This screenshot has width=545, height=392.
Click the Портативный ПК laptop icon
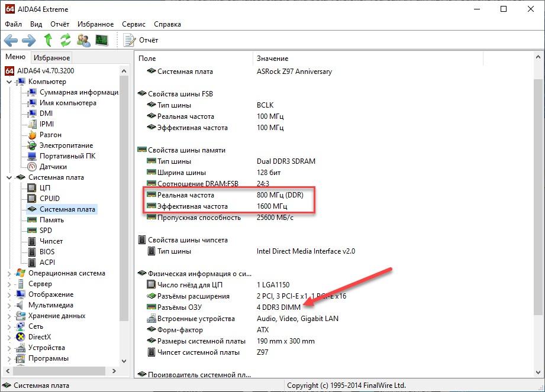pos(32,156)
